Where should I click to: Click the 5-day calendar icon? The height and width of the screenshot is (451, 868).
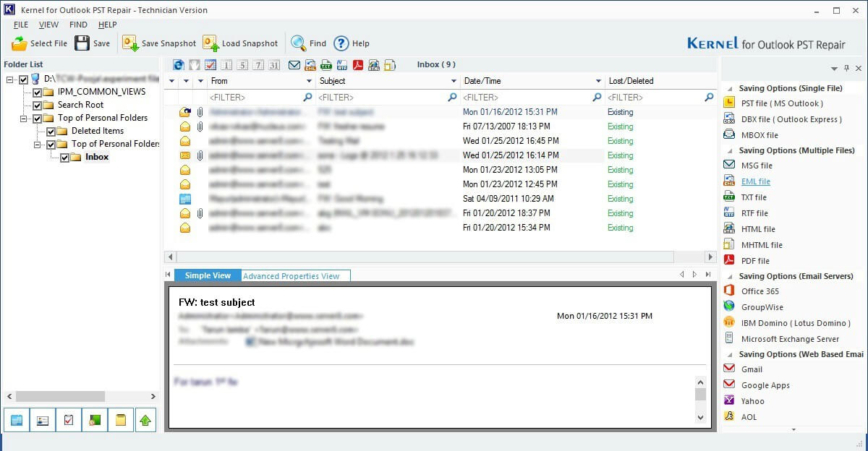point(242,65)
